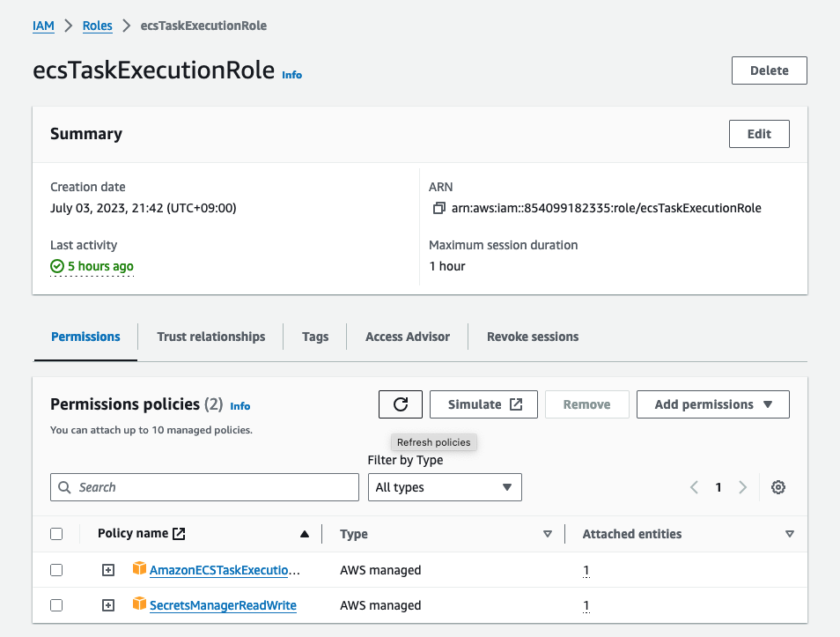This screenshot has width=840, height=637.
Task: Click the role ARN text
Action: (x=607, y=208)
